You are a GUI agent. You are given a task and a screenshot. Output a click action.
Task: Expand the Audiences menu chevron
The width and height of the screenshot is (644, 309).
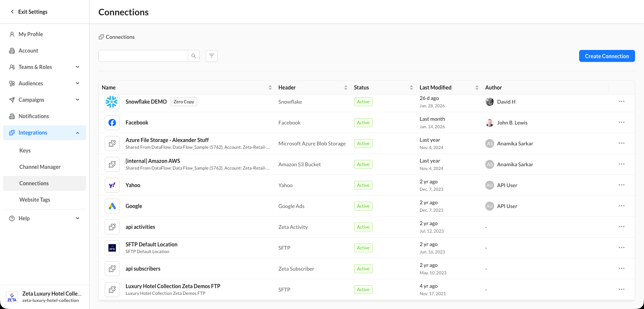coord(78,83)
